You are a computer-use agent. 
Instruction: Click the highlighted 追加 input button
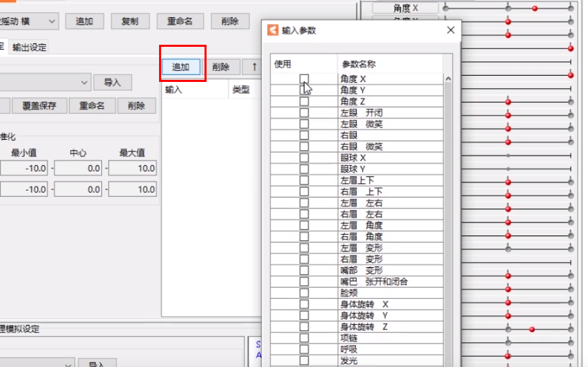181,67
